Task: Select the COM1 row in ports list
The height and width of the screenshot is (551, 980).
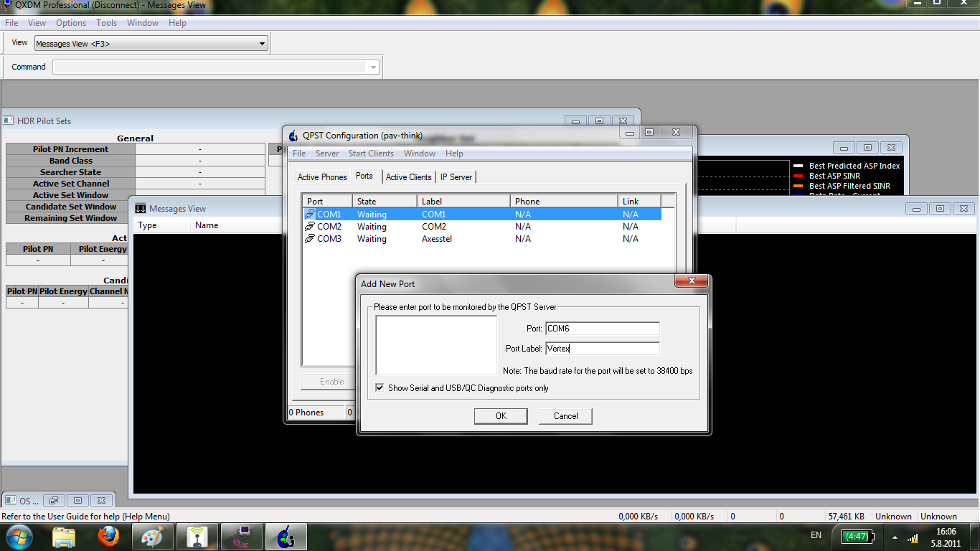Action: tap(482, 215)
